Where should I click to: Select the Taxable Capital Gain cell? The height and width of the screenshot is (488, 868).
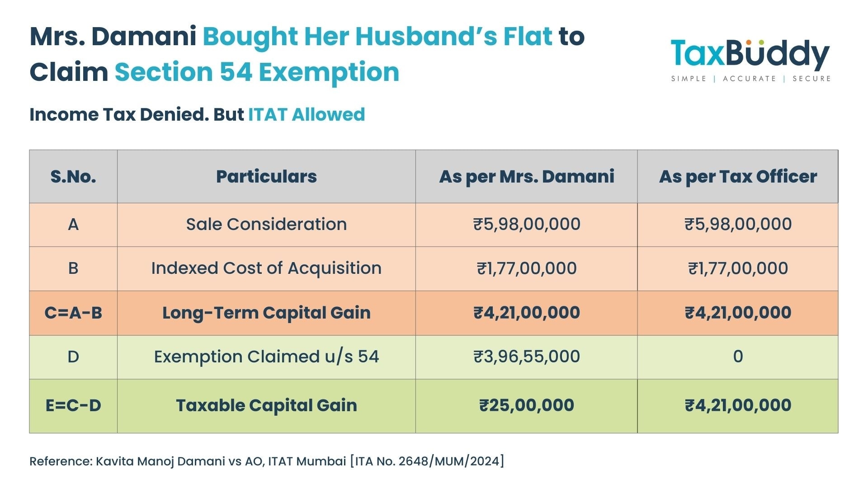[266, 405]
